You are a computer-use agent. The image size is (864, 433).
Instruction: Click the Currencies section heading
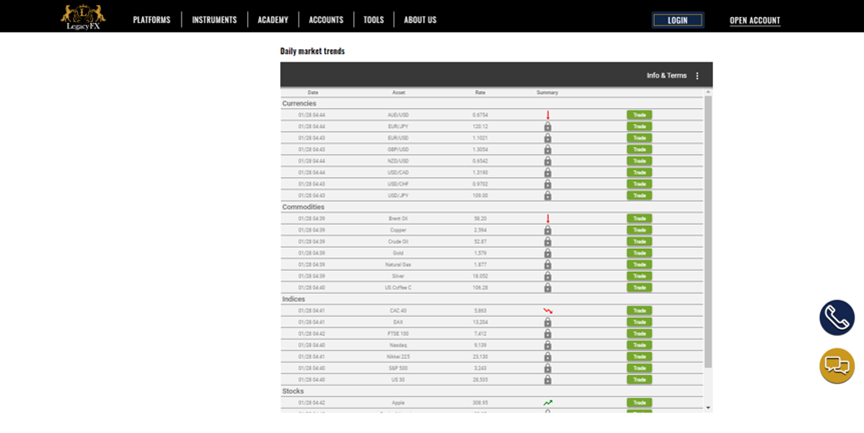coord(299,104)
